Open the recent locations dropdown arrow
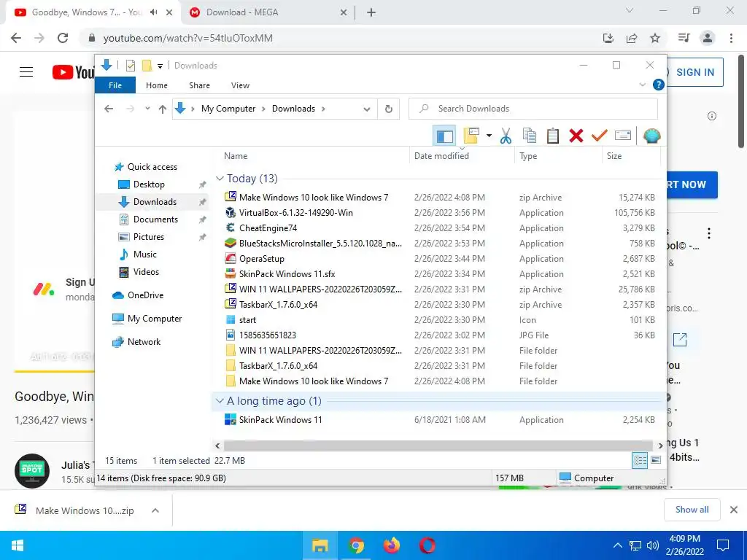Viewport: 747px width, 560px height. coord(147,109)
